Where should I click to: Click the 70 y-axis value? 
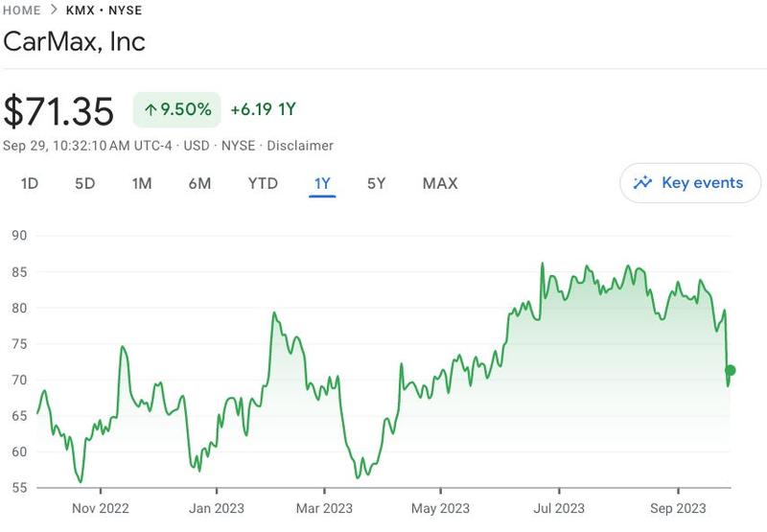(19, 380)
